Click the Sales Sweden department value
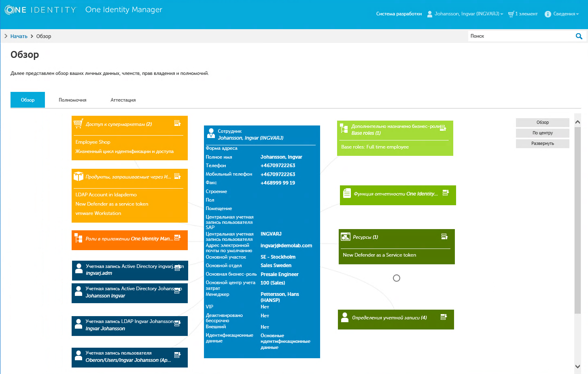Image resolution: width=588 pixels, height=374 pixels. tap(276, 266)
